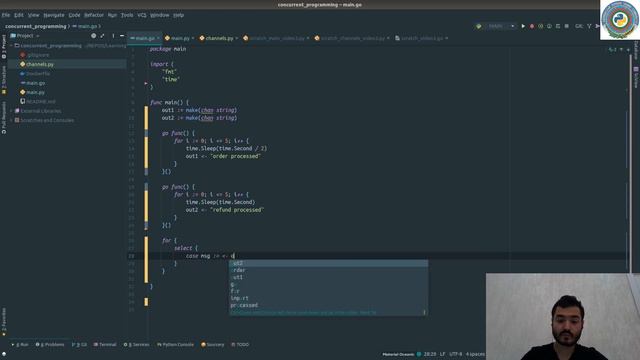Open the Code menu
640x360 pixels.
[74, 15]
